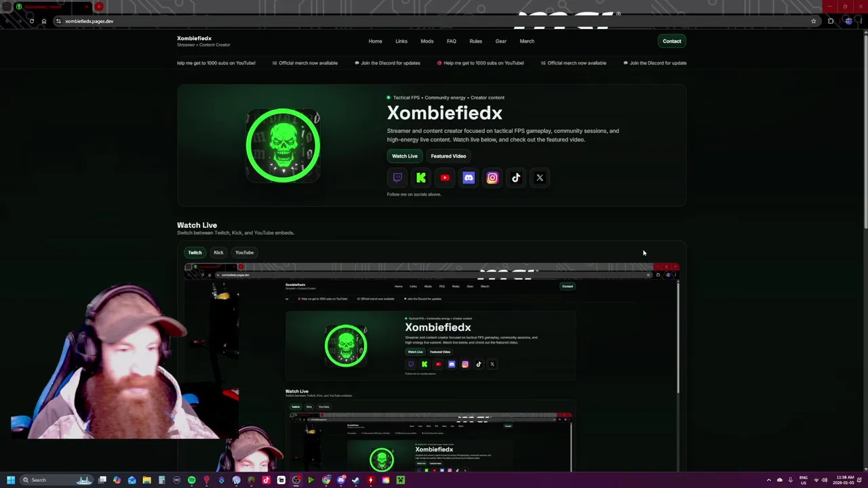868x488 pixels.
Task: Open the YouTube social icon
Action: [x=445, y=178]
